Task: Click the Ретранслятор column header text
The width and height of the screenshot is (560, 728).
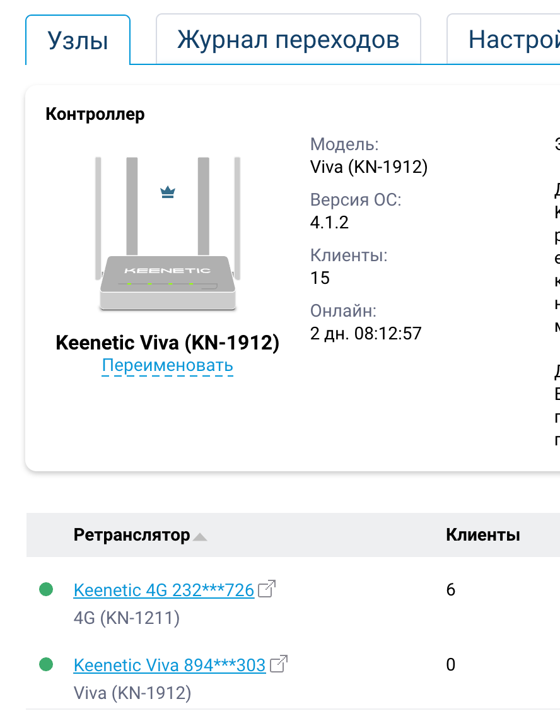Action: click(x=132, y=535)
